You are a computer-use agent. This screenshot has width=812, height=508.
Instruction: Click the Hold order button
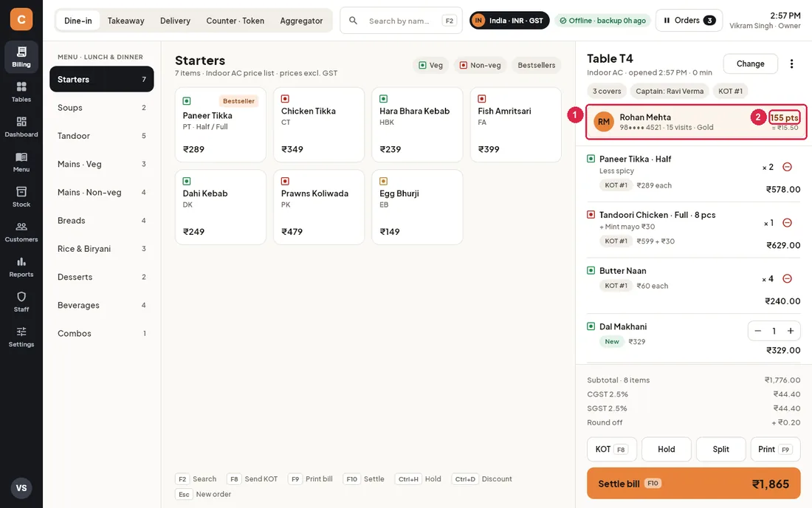coord(667,449)
